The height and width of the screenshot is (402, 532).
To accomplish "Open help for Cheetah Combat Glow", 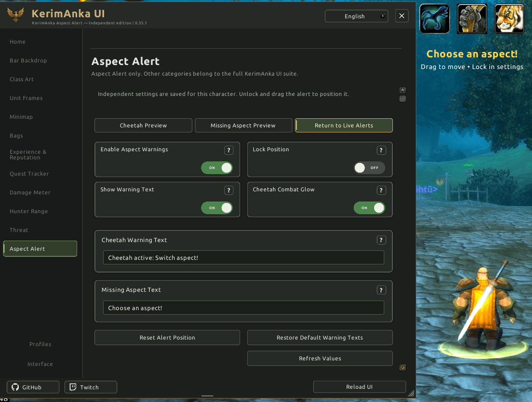I will [381, 190].
